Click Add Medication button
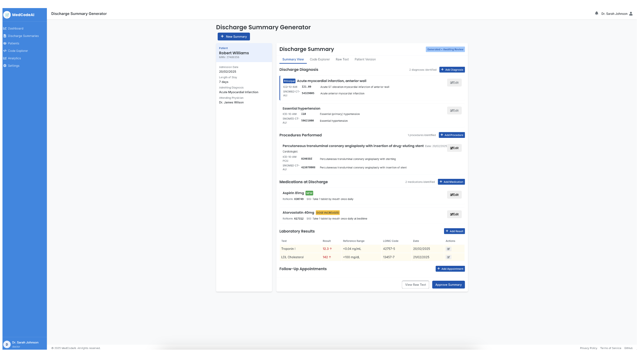The height and width of the screenshot is (354, 644). (451, 182)
